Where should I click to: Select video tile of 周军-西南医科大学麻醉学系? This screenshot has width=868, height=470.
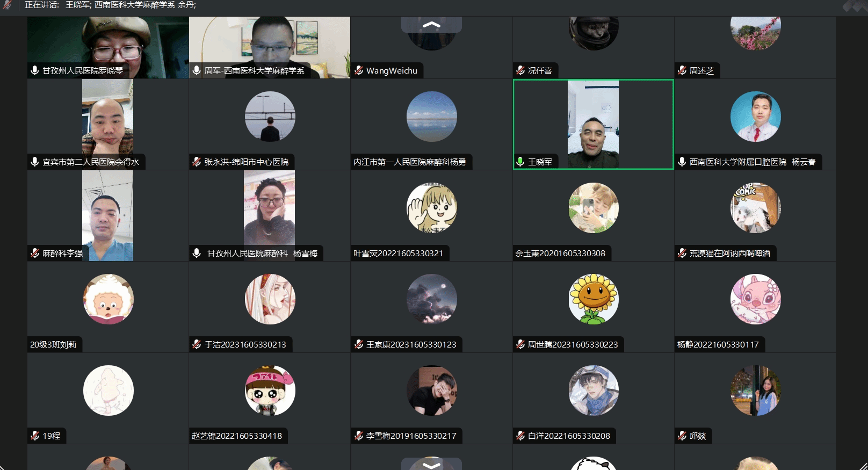[x=270, y=47]
